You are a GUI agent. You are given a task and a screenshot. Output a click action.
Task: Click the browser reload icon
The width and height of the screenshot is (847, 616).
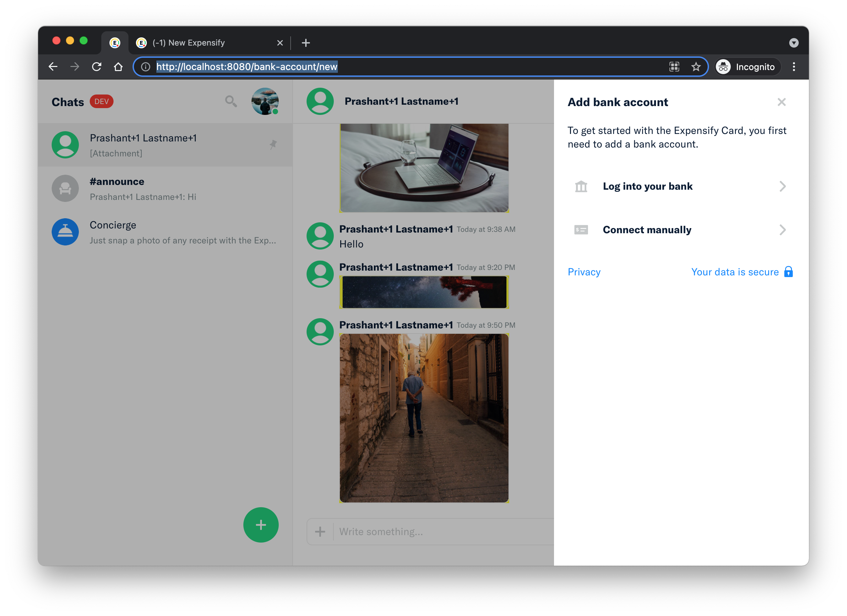click(x=97, y=67)
